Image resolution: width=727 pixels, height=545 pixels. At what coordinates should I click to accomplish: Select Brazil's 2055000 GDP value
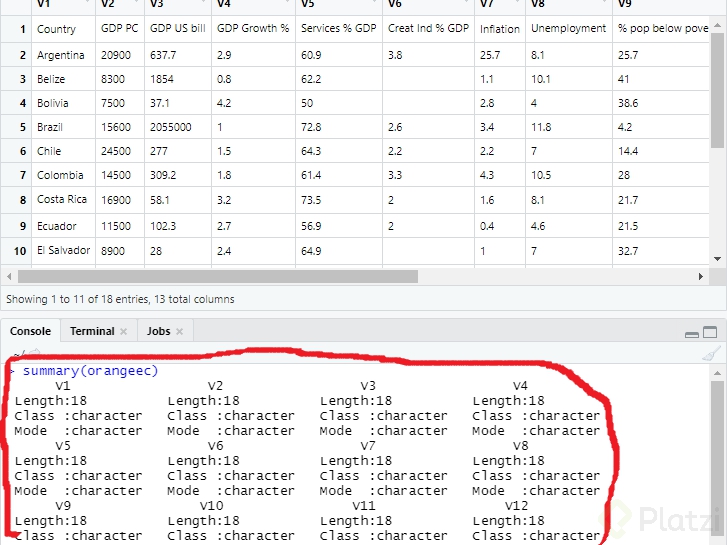(x=178, y=127)
